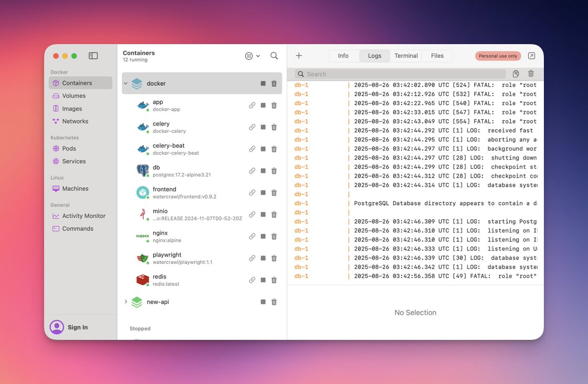
Task: Delete the minio container
Action: [x=274, y=214]
